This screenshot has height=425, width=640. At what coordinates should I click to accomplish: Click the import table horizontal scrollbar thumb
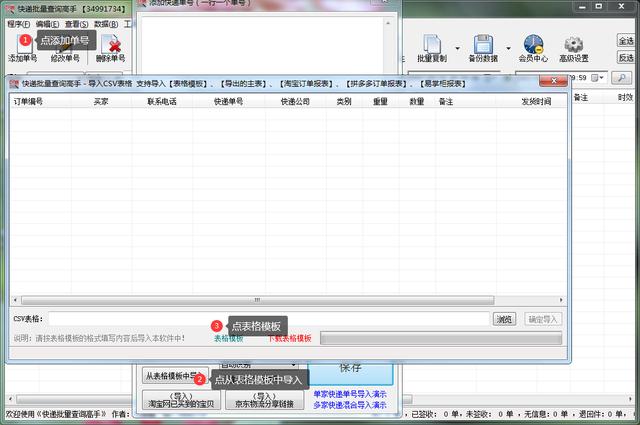[258, 300]
